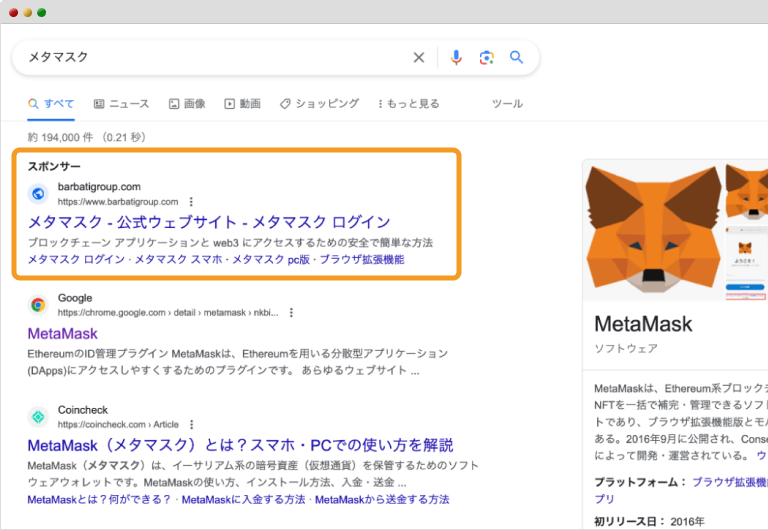
Task: Clear the search box with X icon
Action: pos(419,58)
